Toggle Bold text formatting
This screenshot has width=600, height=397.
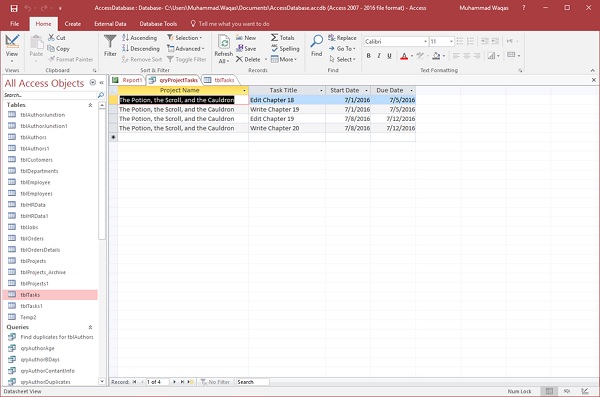tap(368, 56)
